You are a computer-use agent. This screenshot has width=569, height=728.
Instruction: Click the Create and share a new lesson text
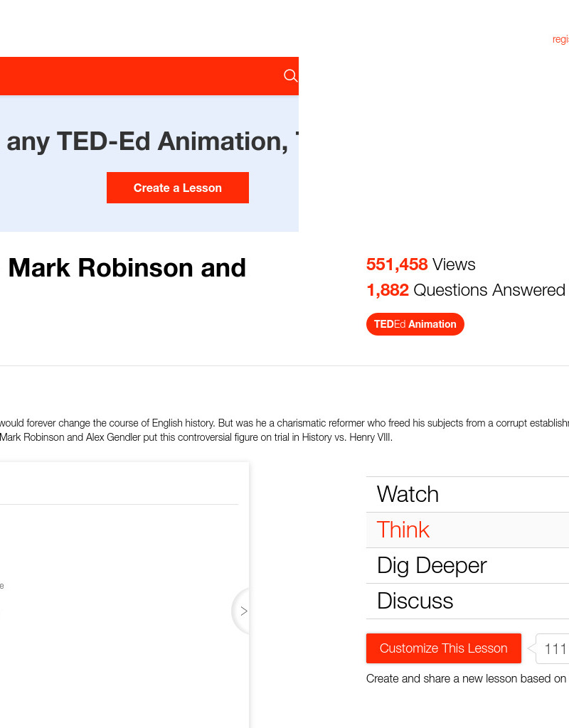466,678
